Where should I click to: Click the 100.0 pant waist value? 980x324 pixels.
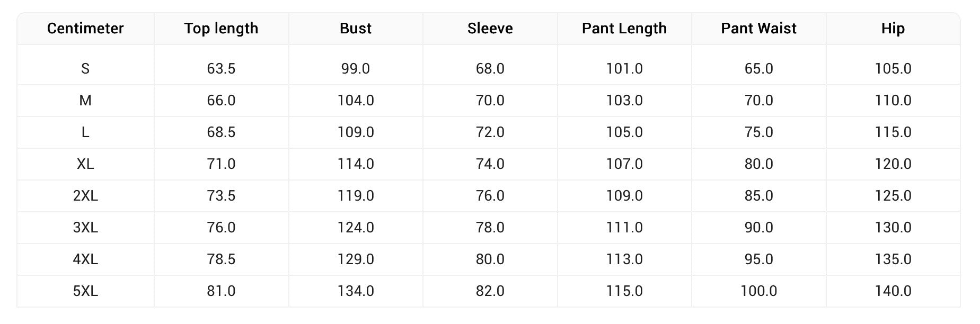coord(758,291)
